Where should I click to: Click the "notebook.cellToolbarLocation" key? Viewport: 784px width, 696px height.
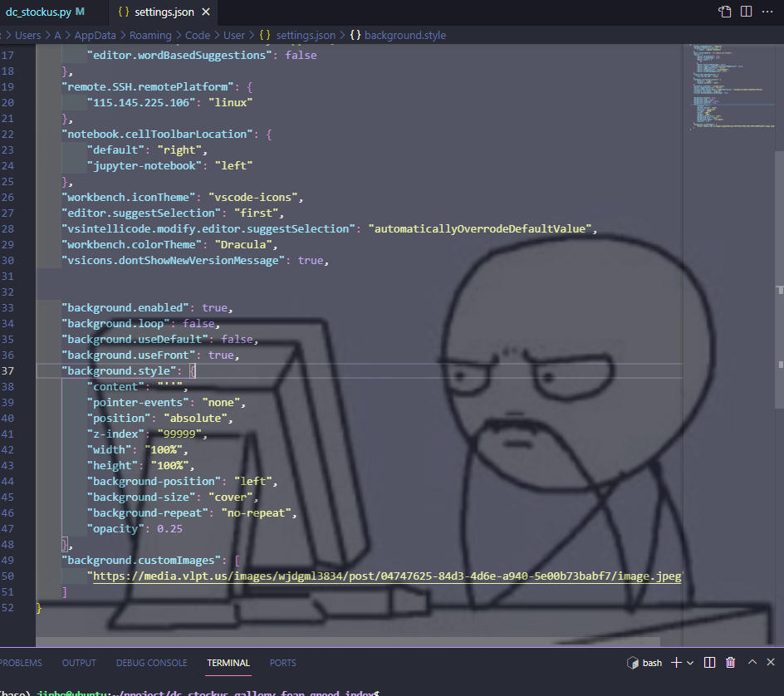coord(157,135)
